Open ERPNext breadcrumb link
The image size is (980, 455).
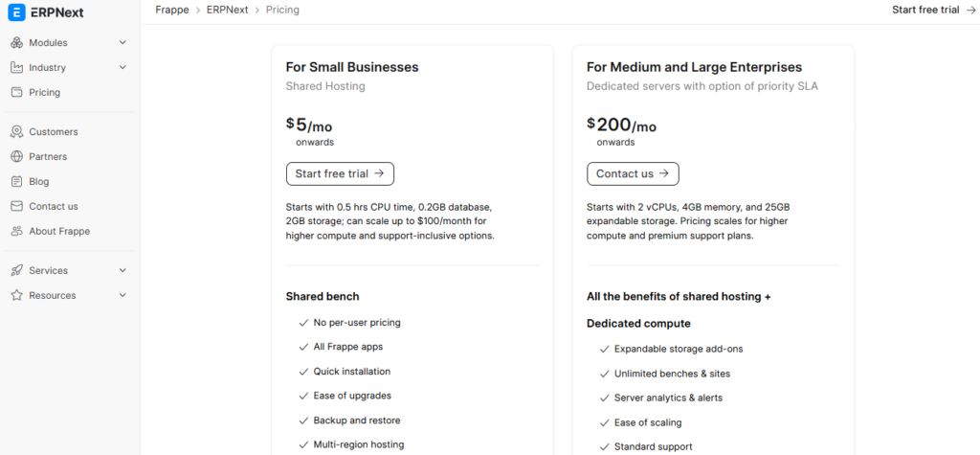click(227, 10)
